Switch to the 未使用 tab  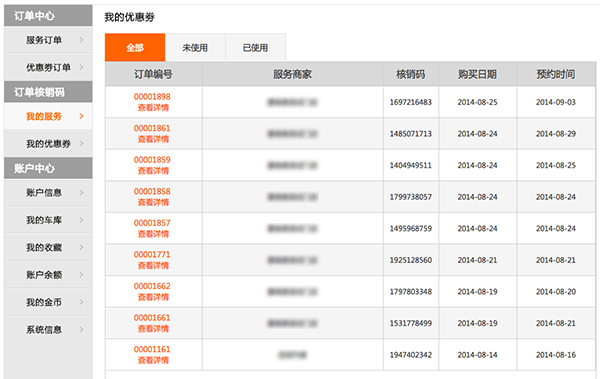click(x=195, y=47)
